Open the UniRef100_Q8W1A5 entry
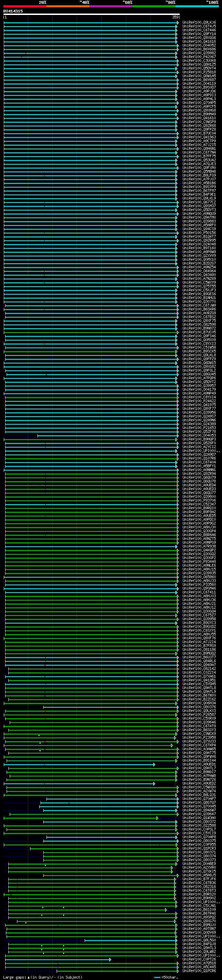Screen dimensions: 222x980 pyautogui.click(x=199, y=76)
